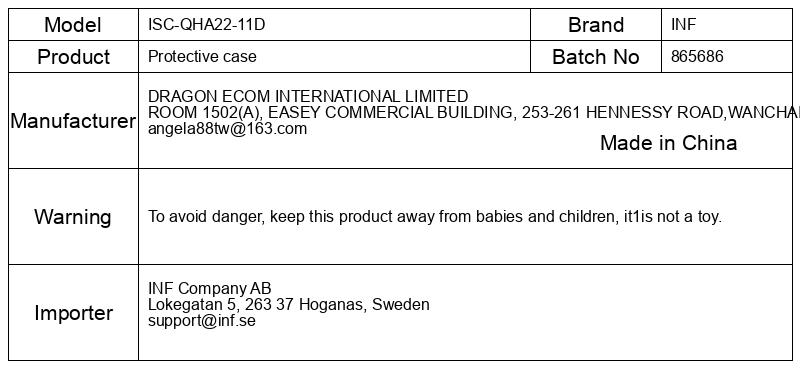
Task: Select DRAGON ECOM INTERNATIONAL LIMITED text
Action: click(308, 96)
